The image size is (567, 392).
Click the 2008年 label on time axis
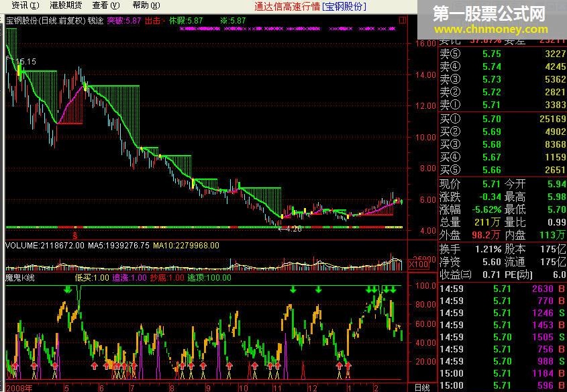pyautogui.click(x=19, y=388)
